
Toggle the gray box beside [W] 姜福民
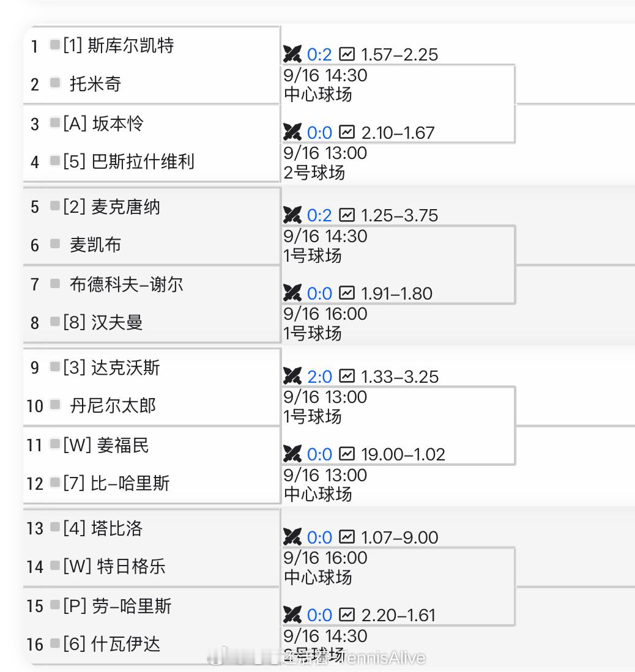point(55,444)
